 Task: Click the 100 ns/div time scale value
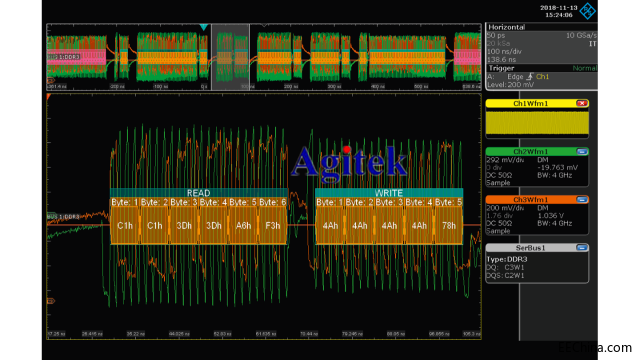click(504, 52)
